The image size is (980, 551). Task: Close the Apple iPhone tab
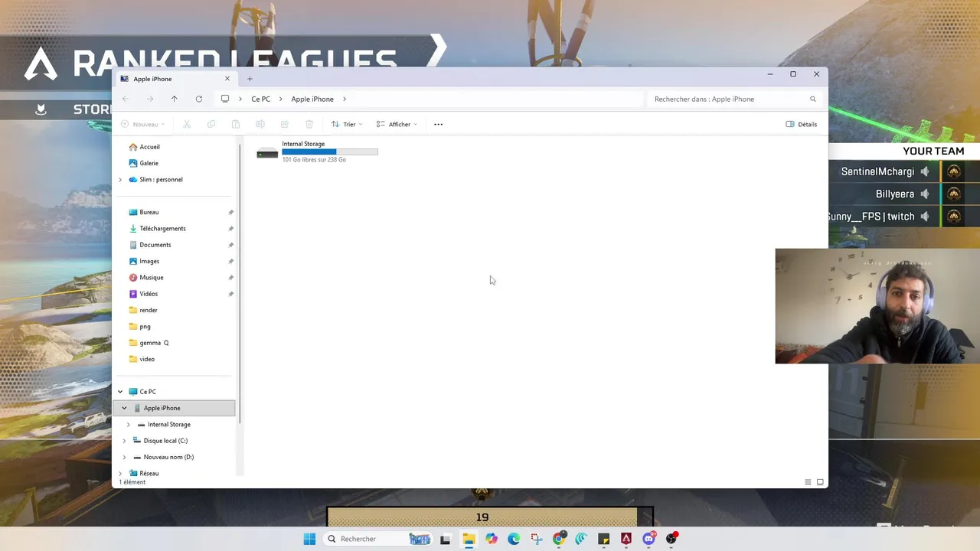227,78
